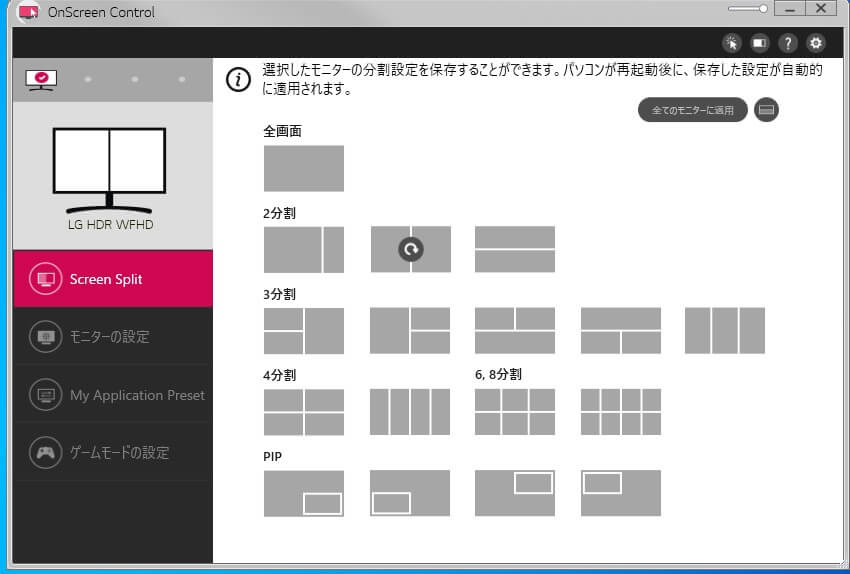Screen dimensions: 850x574
Task: Minimize the OnScreen Control window
Action: point(789,9)
